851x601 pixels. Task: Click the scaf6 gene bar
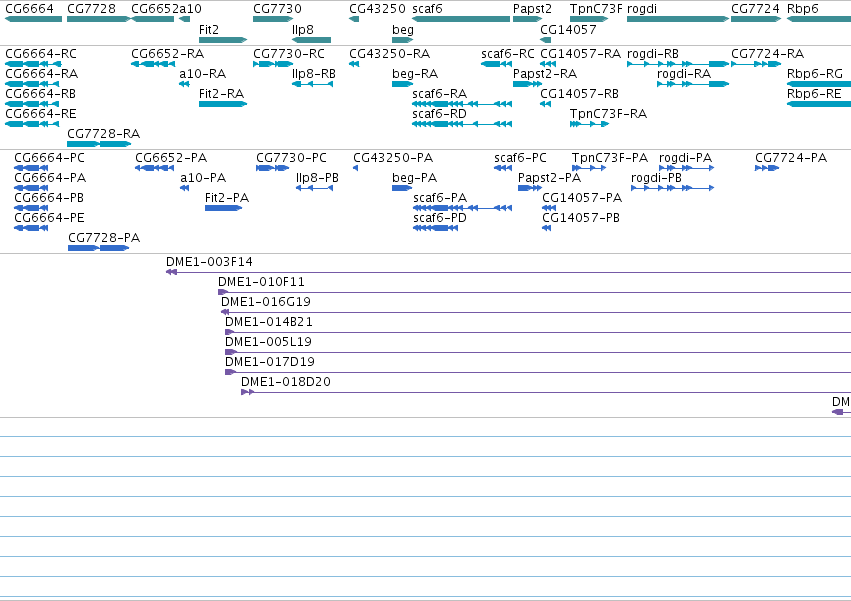(x=461, y=19)
